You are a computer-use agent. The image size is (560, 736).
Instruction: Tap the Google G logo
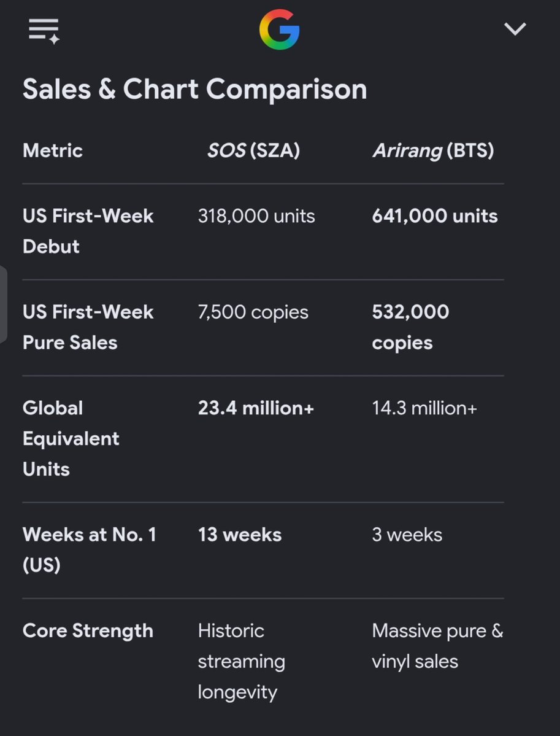[x=280, y=29]
